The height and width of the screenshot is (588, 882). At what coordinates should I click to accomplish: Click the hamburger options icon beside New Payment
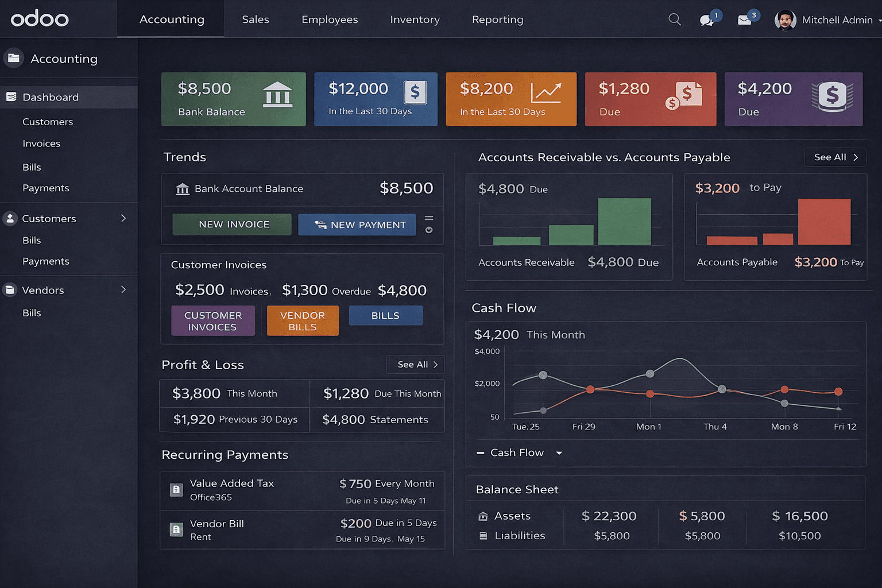coord(429,219)
